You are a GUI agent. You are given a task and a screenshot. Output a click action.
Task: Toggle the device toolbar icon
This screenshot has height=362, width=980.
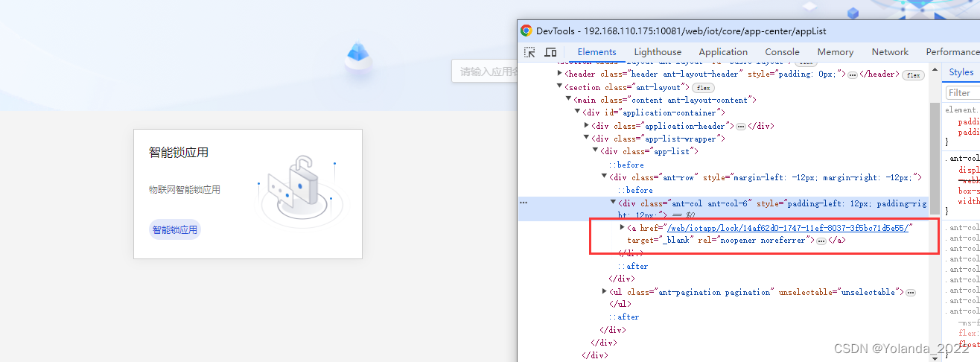click(550, 52)
